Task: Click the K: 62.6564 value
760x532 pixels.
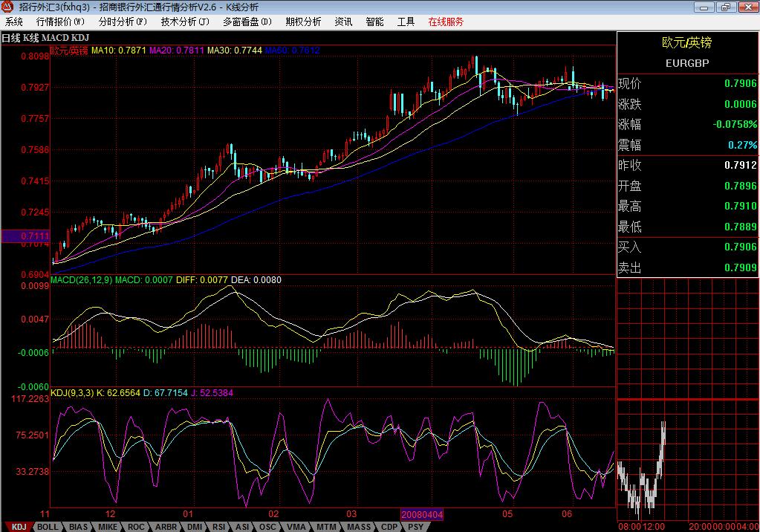Action: click(119, 393)
